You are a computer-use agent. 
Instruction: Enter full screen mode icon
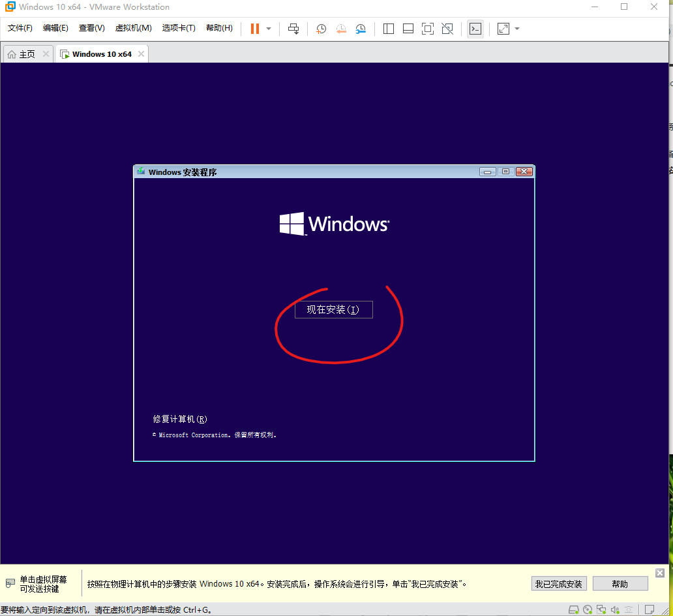(x=428, y=29)
